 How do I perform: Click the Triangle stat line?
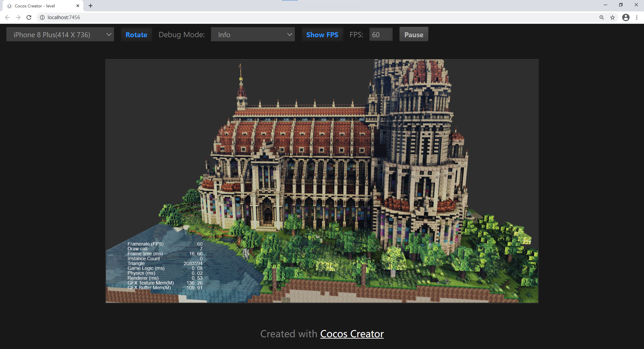click(x=165, y=263)
